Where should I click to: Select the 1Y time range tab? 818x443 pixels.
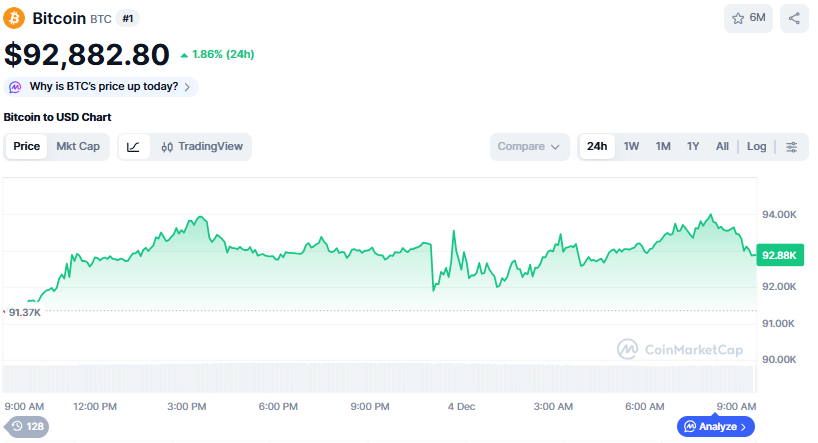(x=693, y=147)
